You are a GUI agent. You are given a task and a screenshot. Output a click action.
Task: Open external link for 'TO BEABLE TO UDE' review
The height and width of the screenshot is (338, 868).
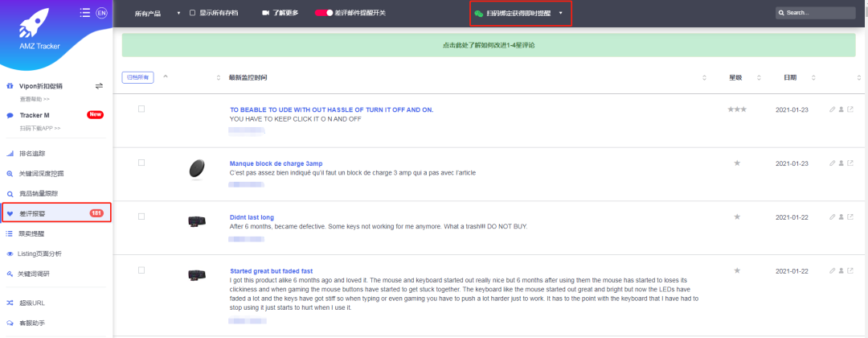point(850,109)
